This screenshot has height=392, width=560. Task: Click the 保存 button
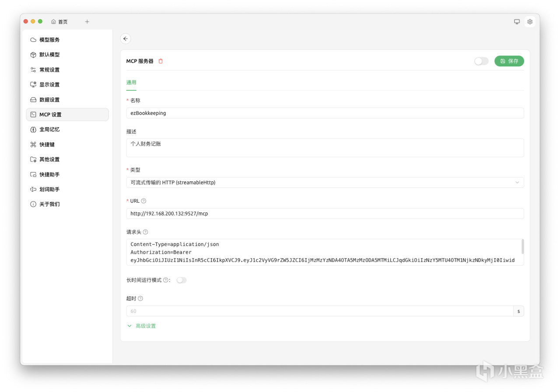[509, 61]
